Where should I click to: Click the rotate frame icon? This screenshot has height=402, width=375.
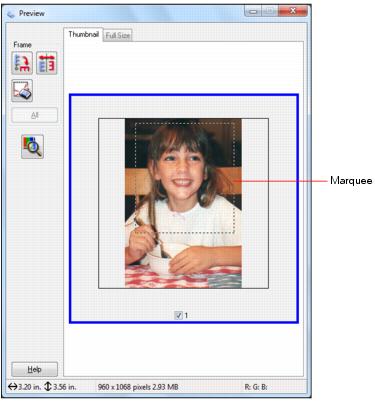click(x=22, y=63)
